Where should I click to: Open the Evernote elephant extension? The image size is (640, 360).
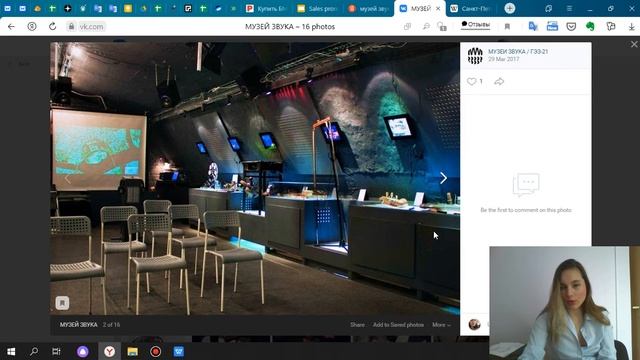(x=590, y=27)
